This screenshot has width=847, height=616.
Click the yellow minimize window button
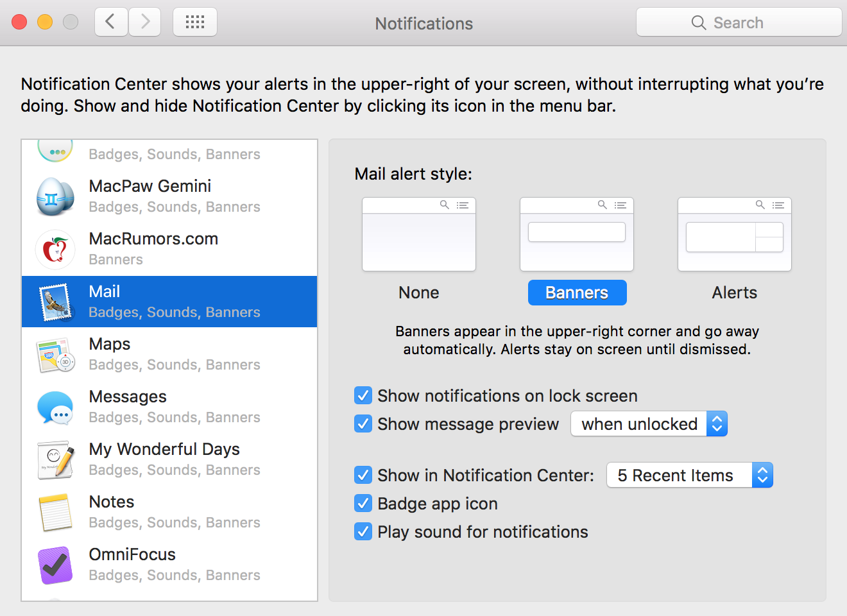[x=45, y=22]
